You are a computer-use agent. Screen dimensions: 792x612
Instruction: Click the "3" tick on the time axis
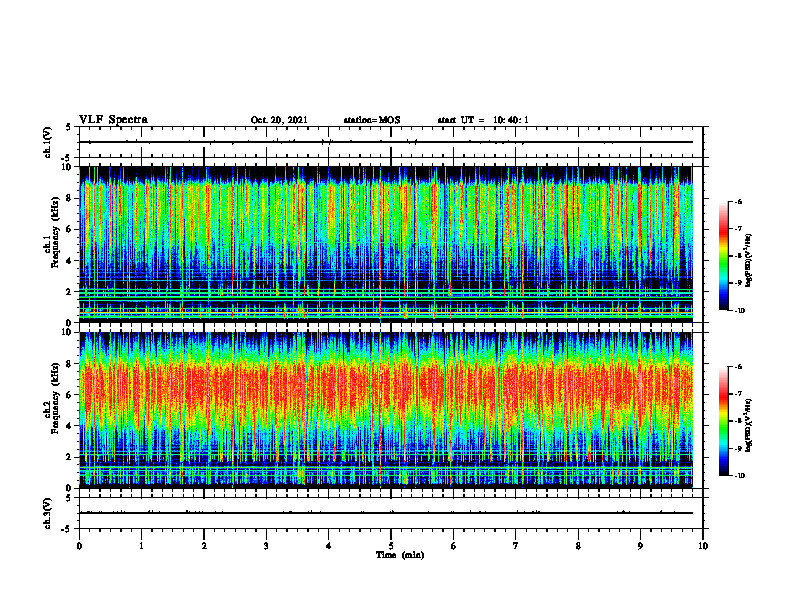tap(266, 546)
